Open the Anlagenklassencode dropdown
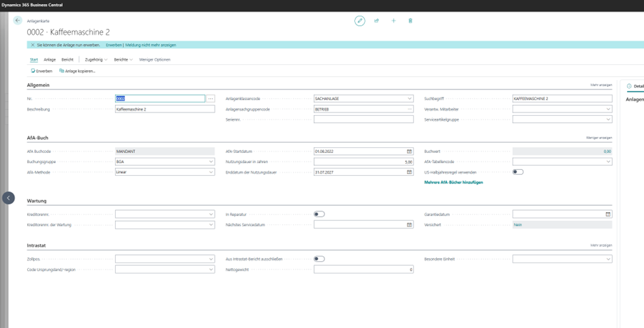 tap(410, 99)
